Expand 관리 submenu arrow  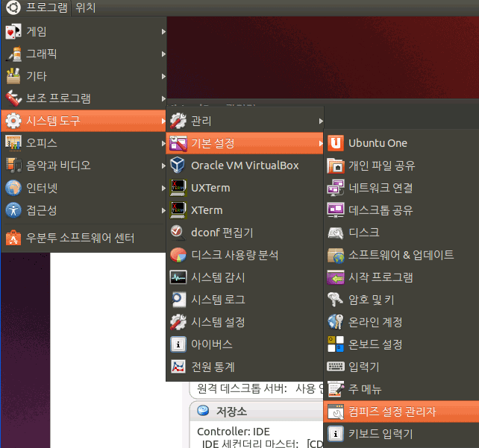point(321,121)
